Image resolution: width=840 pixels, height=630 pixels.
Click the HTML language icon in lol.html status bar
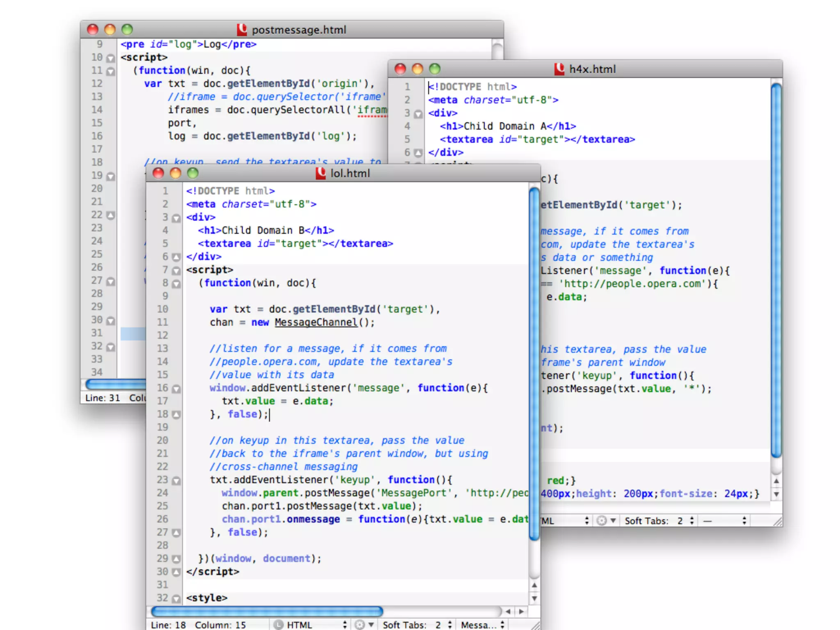pyautogui.click(x=278, y=624)
